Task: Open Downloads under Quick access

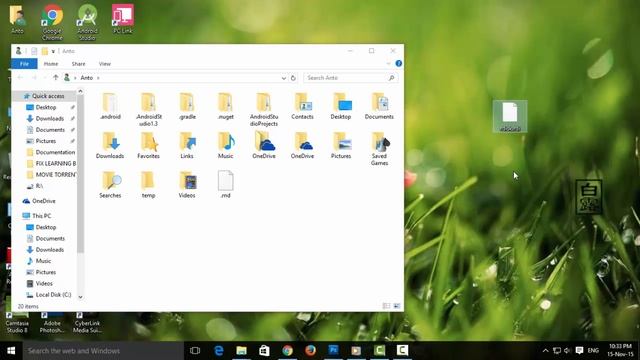Action: click(49, 118)
